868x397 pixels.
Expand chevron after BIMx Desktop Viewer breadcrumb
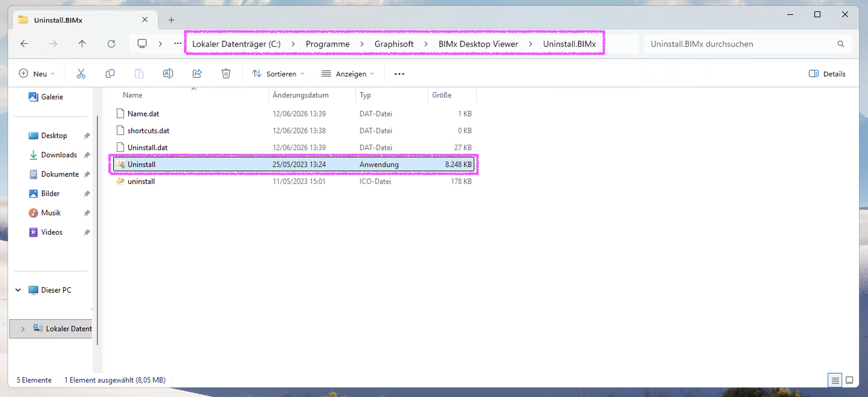pyautogui.click(x=530, y=44)
